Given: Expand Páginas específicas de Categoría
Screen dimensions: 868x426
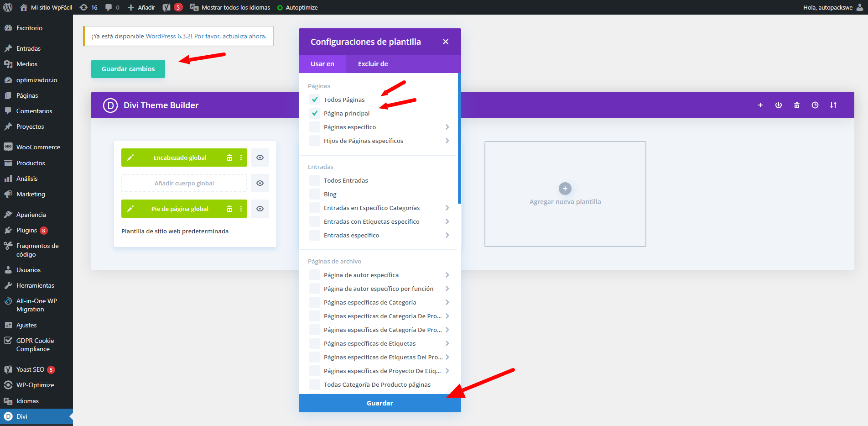Looking at the screenshot, I should pyautogui.click(x=447, y=302).
